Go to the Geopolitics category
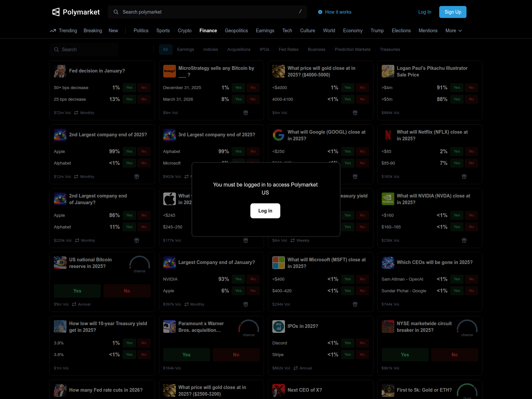Viewport: 532px width, 399px height. tap(236, 31)
